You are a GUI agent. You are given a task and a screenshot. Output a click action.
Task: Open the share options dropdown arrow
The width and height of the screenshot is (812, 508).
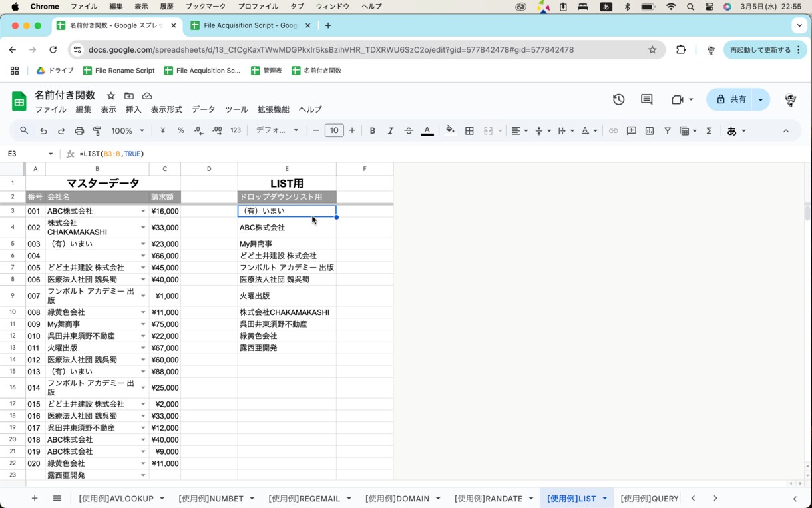click(x=761, y=99)
